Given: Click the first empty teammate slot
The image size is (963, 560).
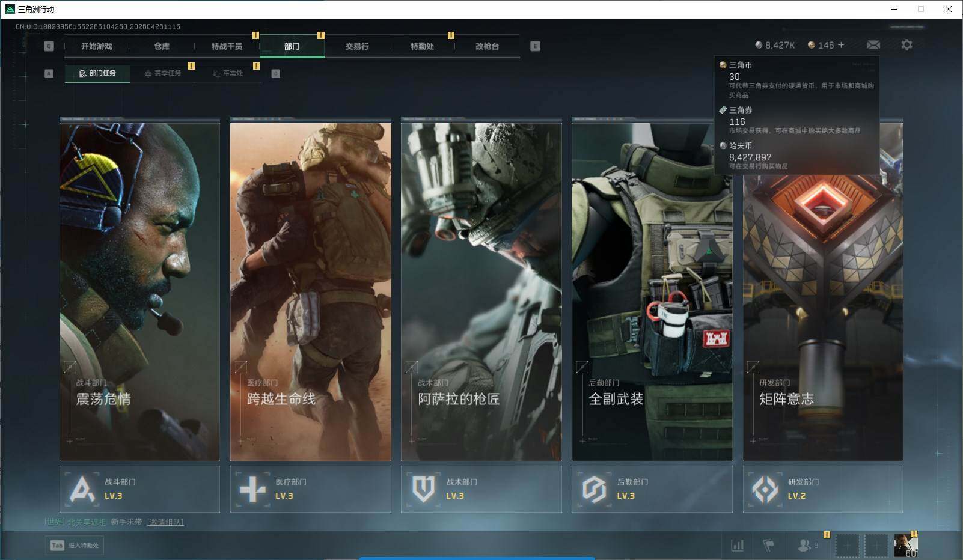Looking at the screenshot, I should [x=847, y=546].
